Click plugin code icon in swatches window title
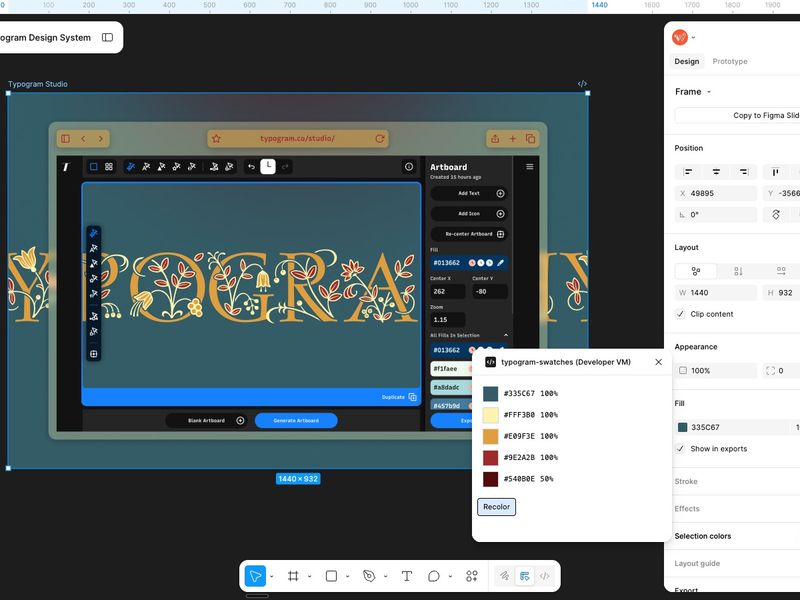Screen dimensions: 800x600 [x=490, y=362]
